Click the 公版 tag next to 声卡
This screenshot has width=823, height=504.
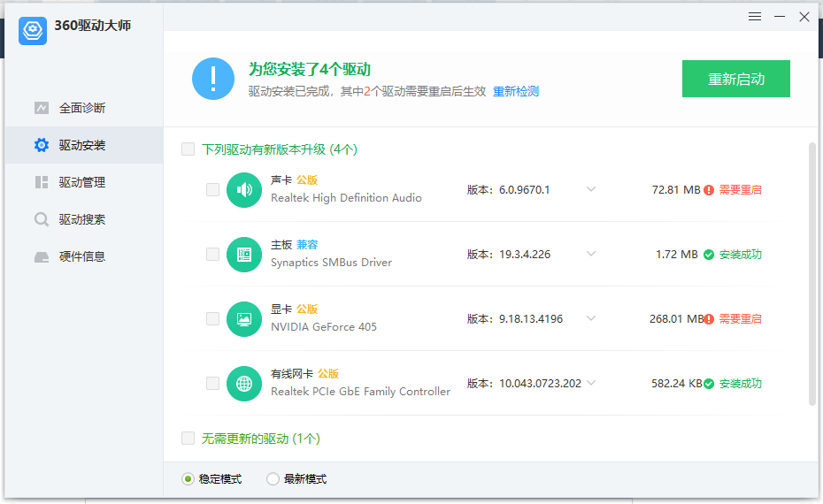coord(307,179)
